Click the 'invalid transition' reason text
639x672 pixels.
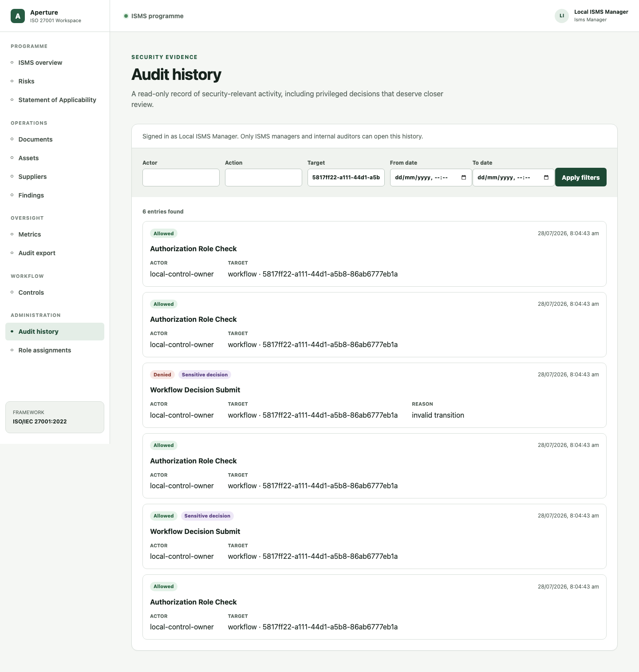[438, 415]
